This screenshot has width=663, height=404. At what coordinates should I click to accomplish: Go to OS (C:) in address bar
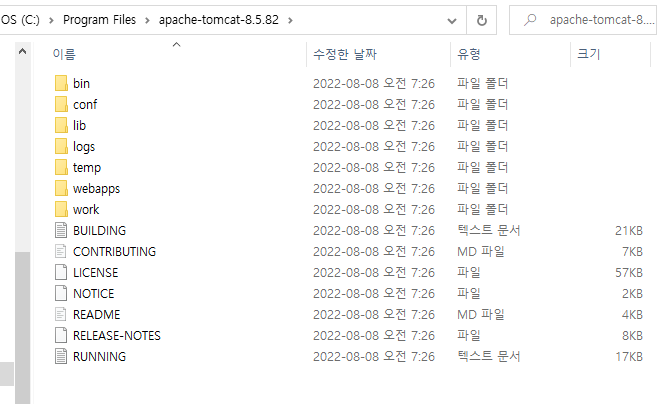pyautogui.click(x=20, y=20)
